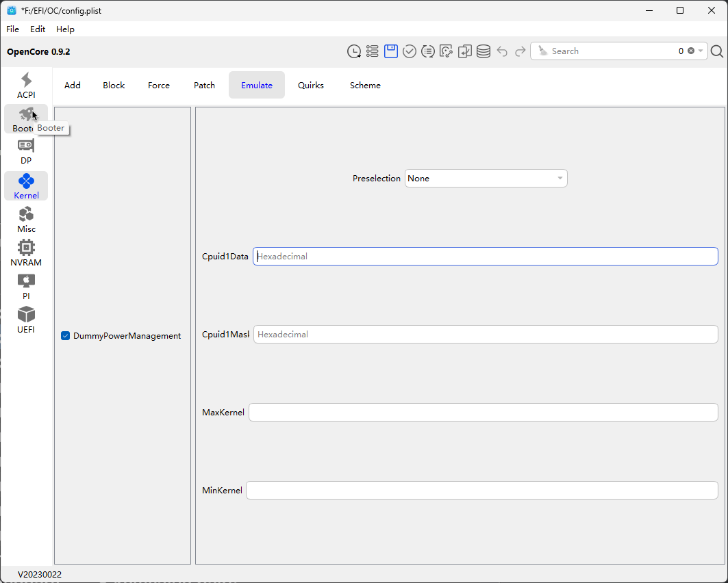This screenshot has height=583, width=728.
Task: Open the PI platform info section
Action: (x=26, y=286)
